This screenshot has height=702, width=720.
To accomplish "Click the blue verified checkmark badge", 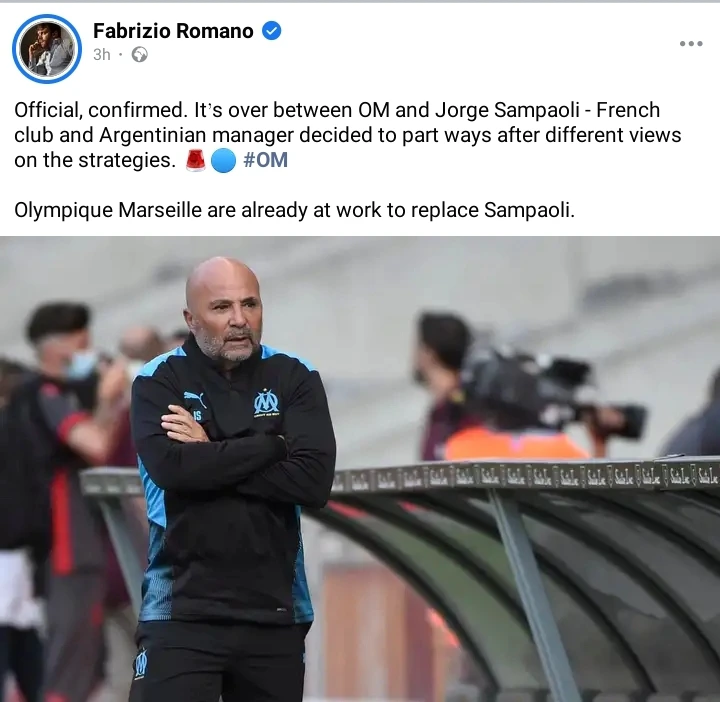I will (x=271, y=31).
